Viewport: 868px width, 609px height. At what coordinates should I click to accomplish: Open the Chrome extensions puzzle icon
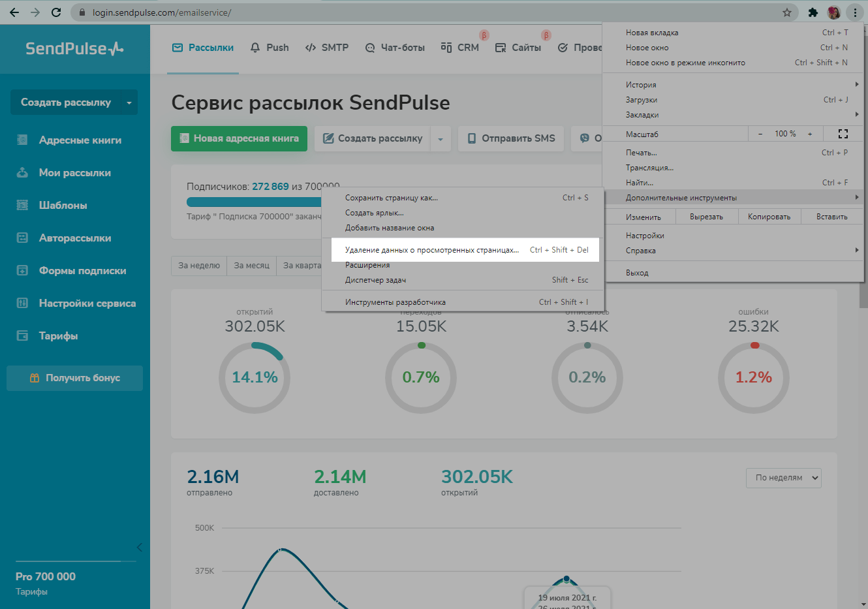[x=813, y=12]
